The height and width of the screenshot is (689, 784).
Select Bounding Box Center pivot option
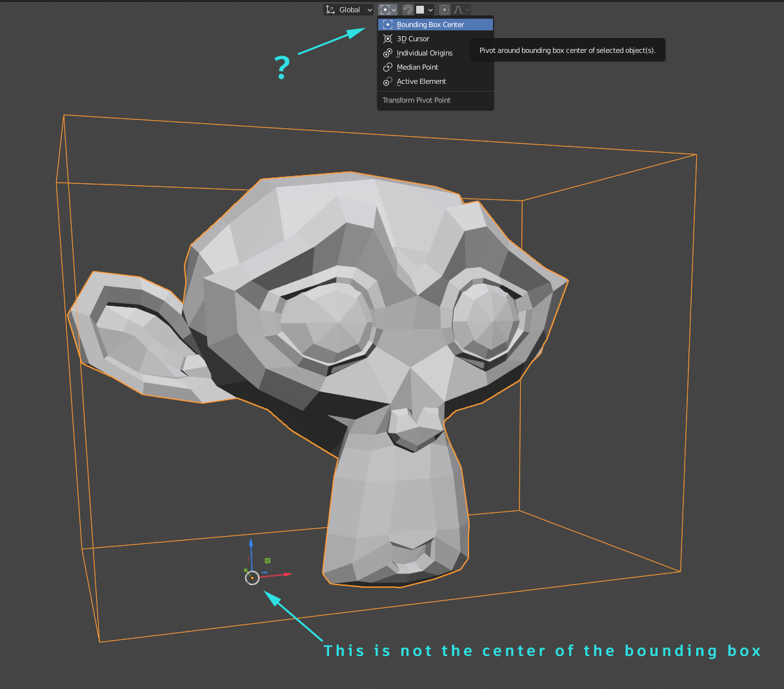436,25
